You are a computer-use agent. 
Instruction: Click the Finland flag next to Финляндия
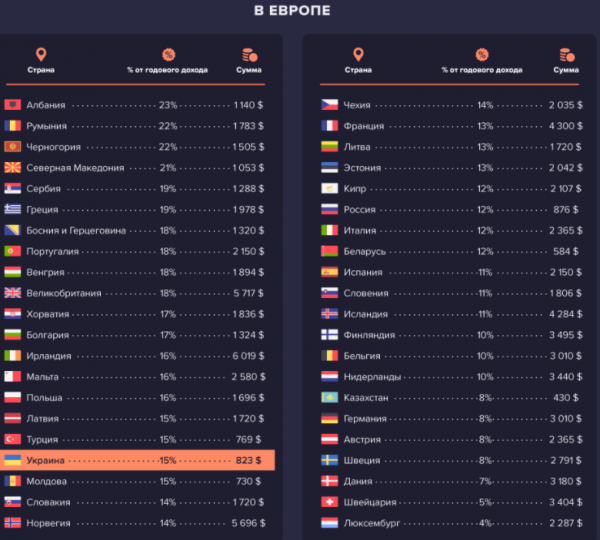(x=328, y=335)
